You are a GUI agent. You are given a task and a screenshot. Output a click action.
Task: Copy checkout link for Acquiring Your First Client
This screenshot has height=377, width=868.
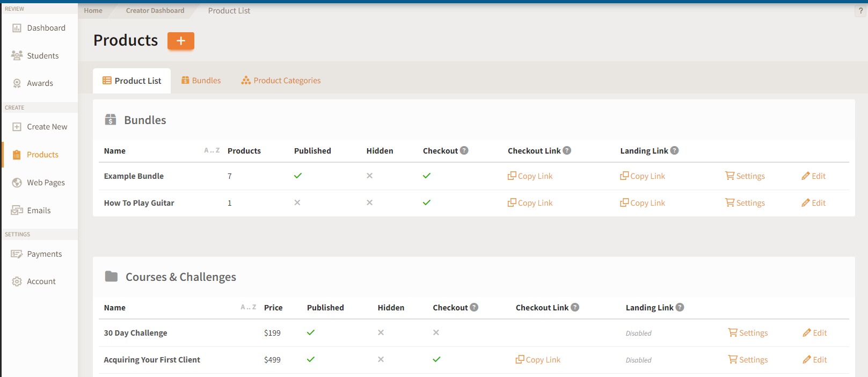coord(538,360)
